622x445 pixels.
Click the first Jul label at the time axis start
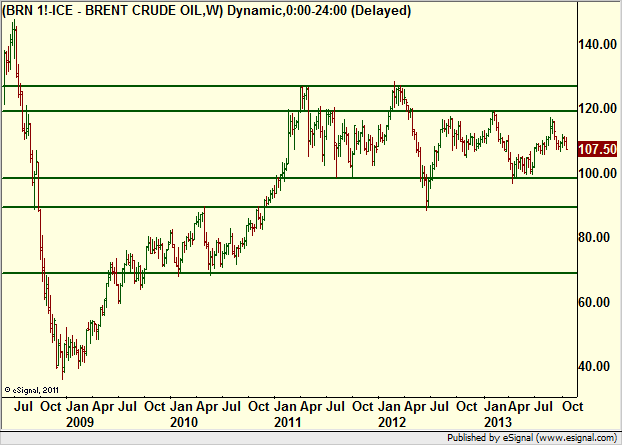(x=23, y=407)
